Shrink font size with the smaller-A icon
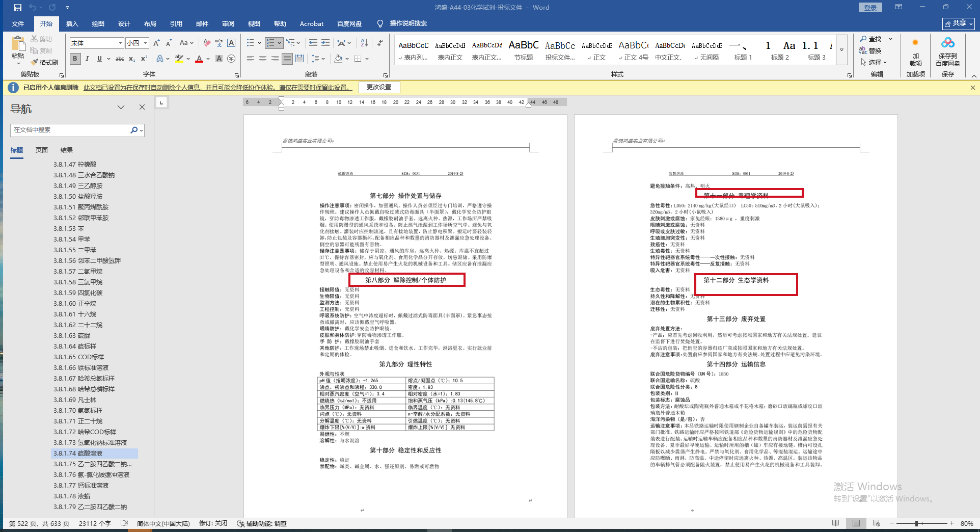 [x=169, y=43]
